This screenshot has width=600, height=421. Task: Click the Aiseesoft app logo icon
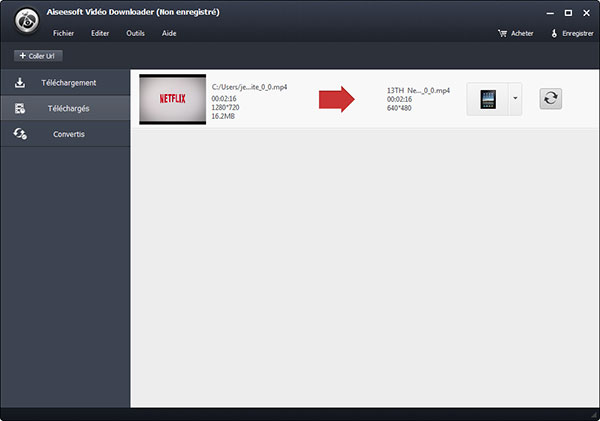click(19, 22)
